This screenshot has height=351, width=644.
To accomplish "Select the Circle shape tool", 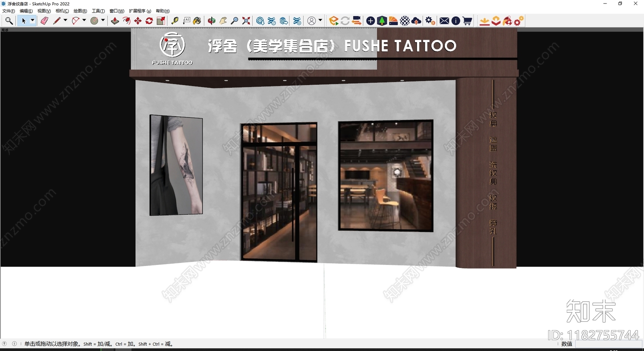I will click(x=94, y=21).
